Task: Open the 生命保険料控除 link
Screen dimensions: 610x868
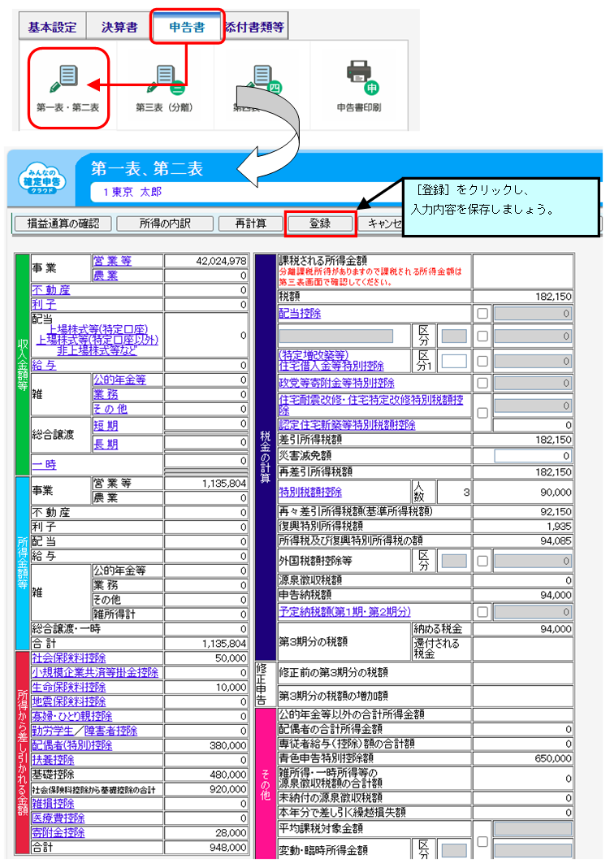Action: 68,687
